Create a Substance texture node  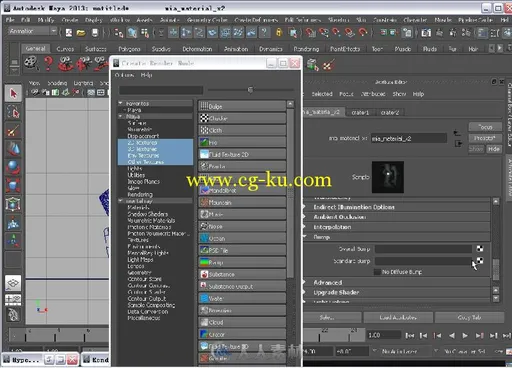242,274
